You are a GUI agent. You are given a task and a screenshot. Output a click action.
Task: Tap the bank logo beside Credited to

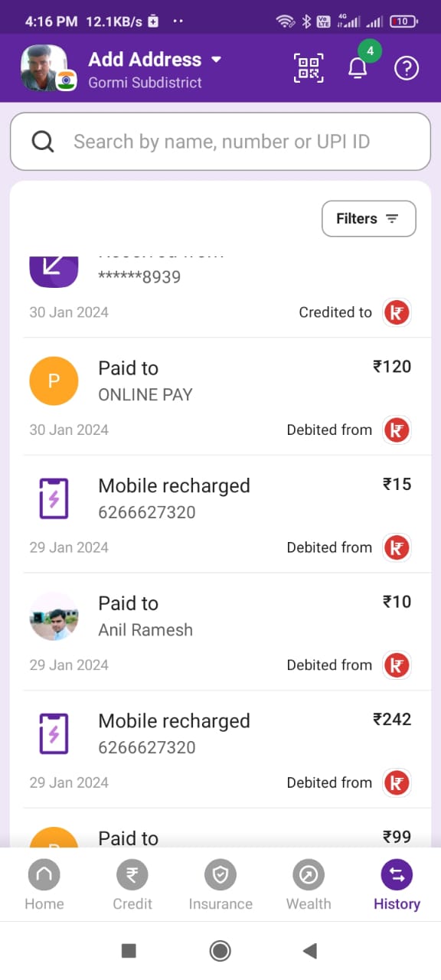[x=397, y=312]
